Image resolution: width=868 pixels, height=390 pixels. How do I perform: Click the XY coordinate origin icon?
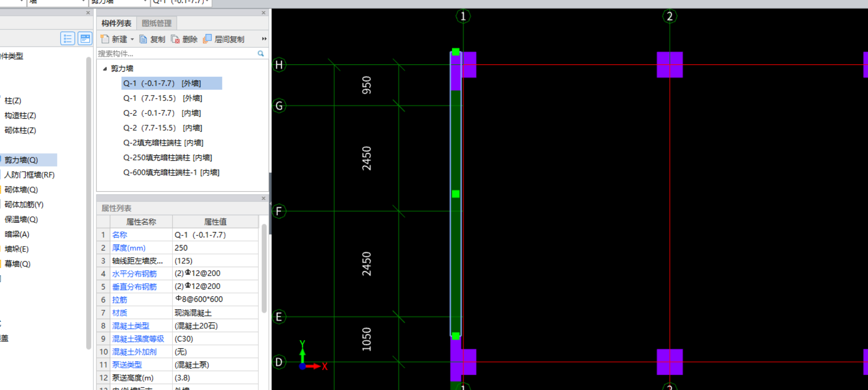click(x=303, y=366)
